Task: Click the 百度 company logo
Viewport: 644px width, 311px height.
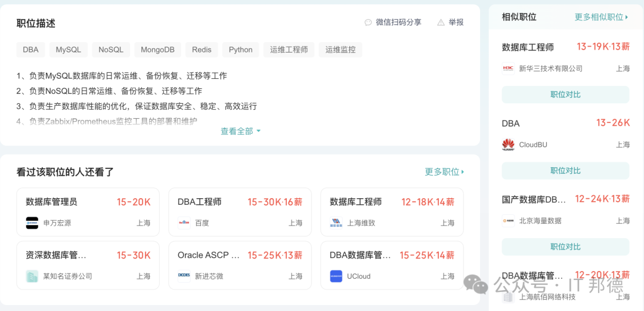Action: tap(184, 223)
